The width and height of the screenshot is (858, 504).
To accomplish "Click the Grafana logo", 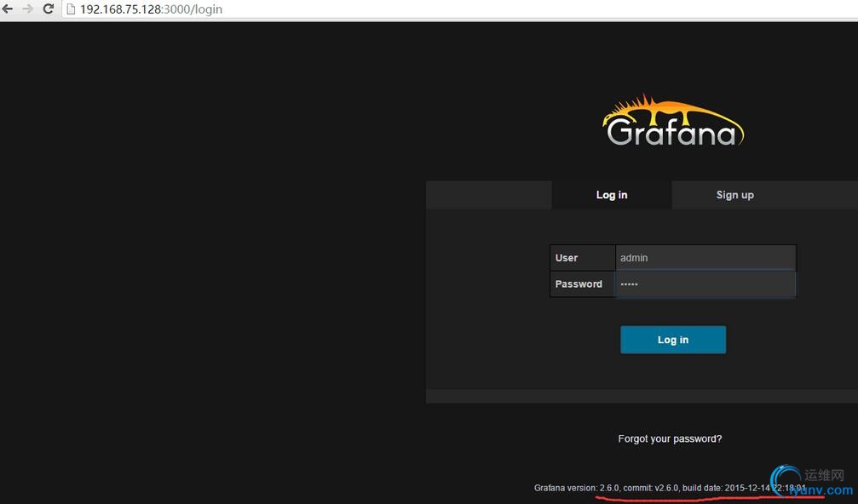I will pos(673,121).
